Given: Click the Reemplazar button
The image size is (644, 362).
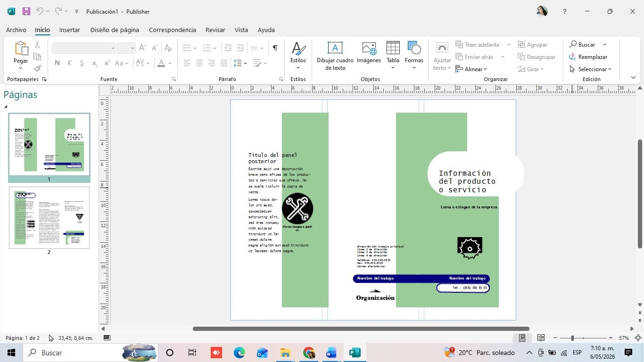Looking at the screenshot, I should click(x=588, y=57).
